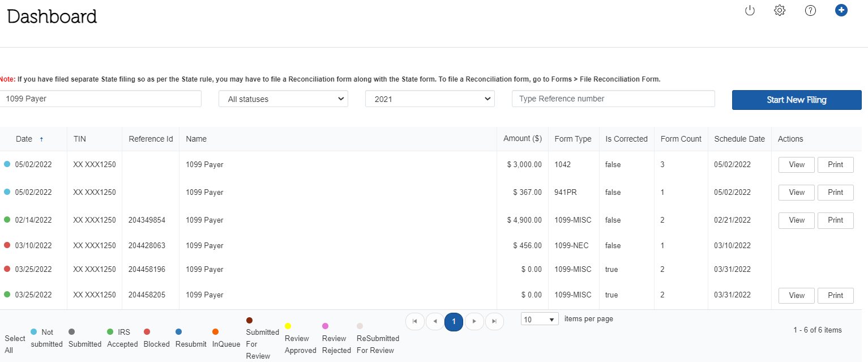
Task: Print the filing with reference 204349854
Action: [x=836, y=220]
